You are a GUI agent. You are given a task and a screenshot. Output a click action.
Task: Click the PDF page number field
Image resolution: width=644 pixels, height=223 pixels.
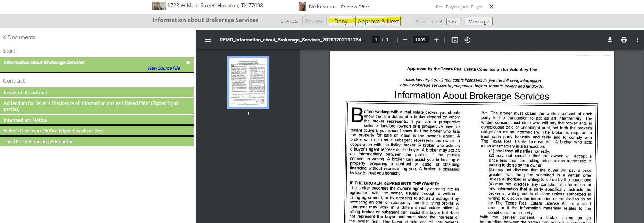376,40
